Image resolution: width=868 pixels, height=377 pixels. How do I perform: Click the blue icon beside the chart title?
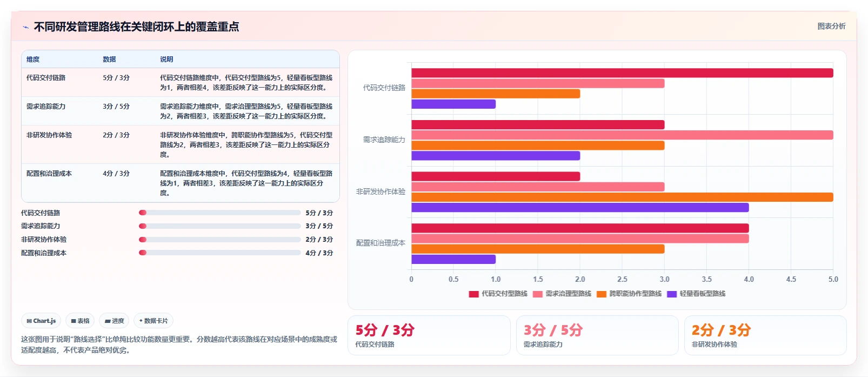pos(25,27)
